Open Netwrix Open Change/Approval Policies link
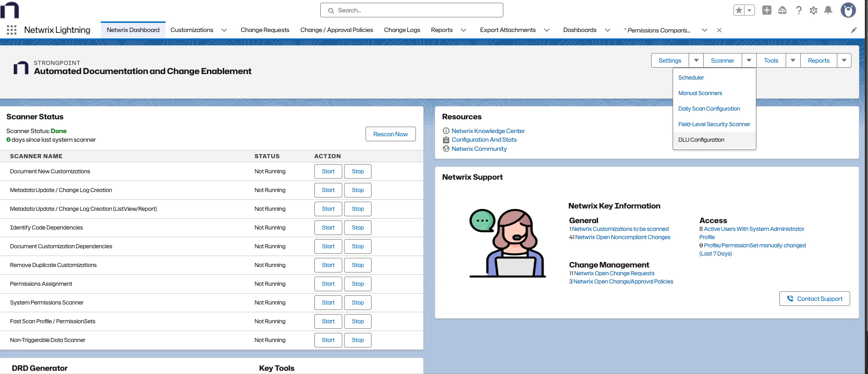This screenshot has height=374, width=868. pos(623,282)
